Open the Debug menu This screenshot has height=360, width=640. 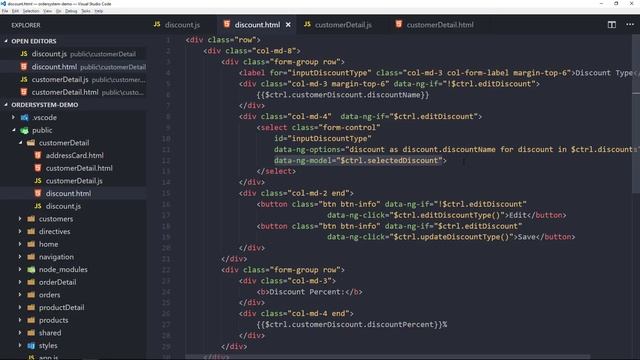[x=71, y=11]
